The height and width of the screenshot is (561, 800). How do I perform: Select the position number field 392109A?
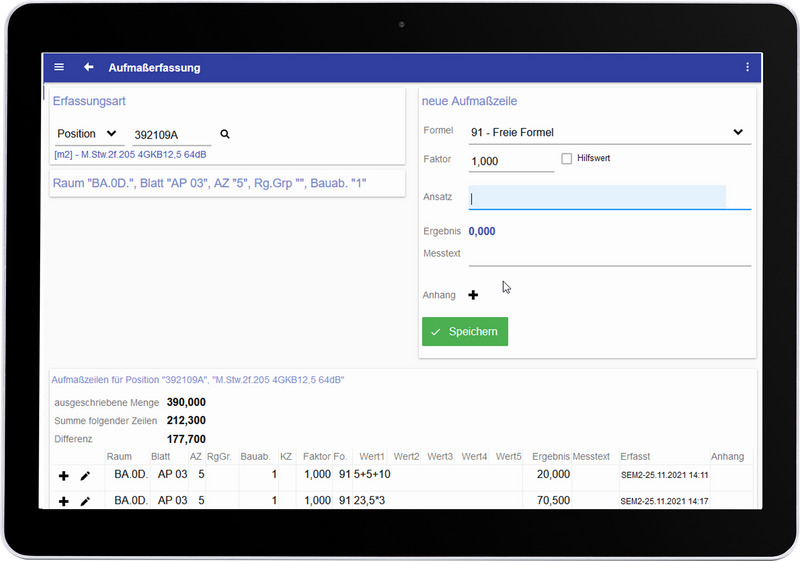[170, 135]
